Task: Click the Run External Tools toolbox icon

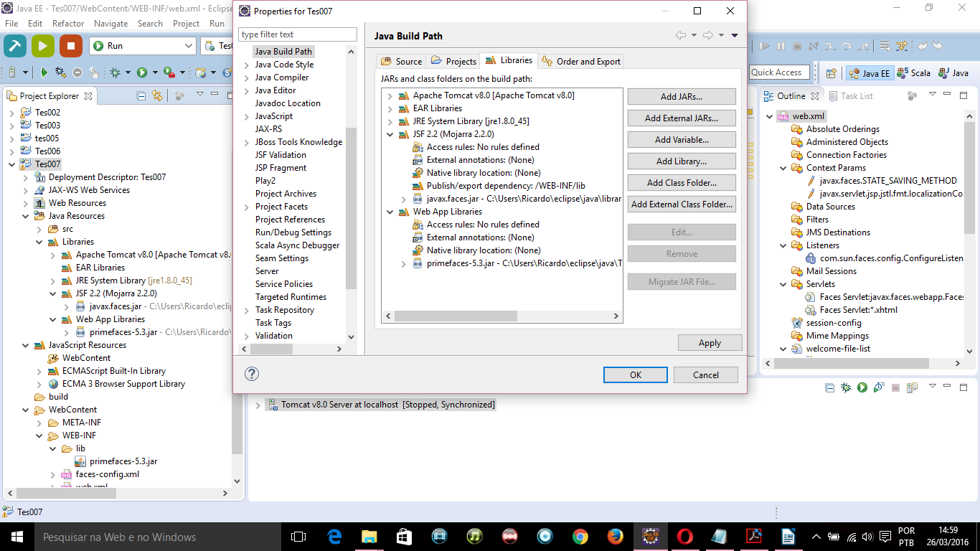Action: [x=169, y=72]
